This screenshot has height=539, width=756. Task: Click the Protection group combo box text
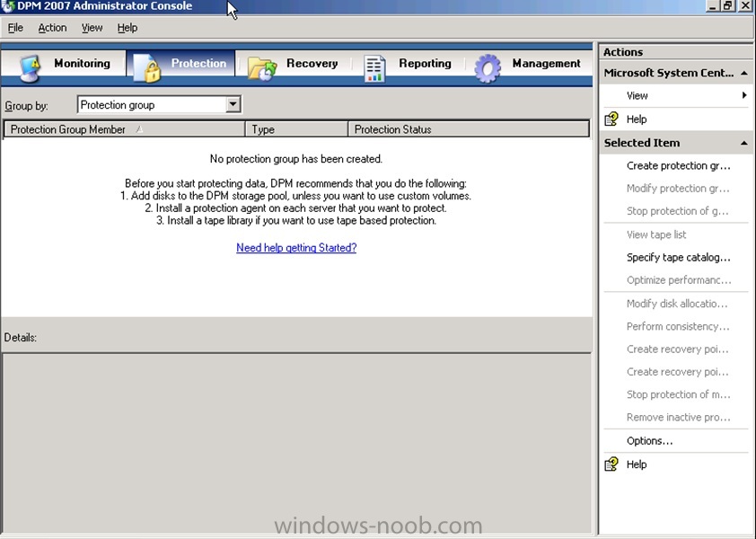(117, 105)
